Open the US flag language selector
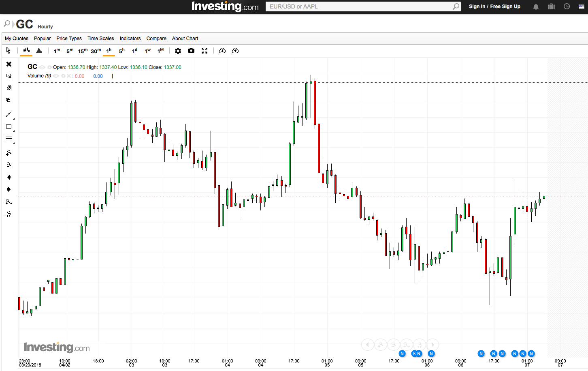The width and height of the screenshot is (588, 371). point(582,6)
